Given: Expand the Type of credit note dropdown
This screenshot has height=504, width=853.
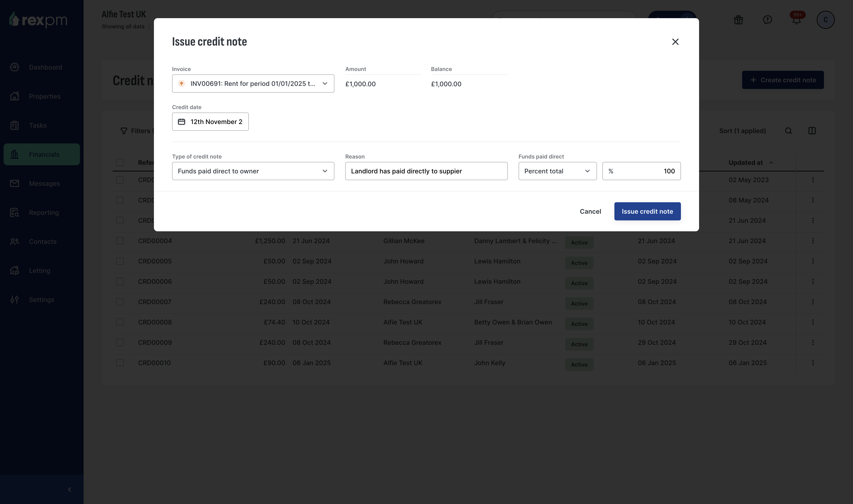Looking at the screenshot, I should (253, 171).
